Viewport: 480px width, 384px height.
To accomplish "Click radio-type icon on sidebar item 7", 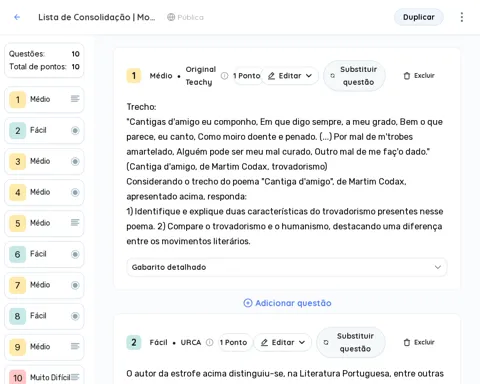I will click(x=75, y=285).
